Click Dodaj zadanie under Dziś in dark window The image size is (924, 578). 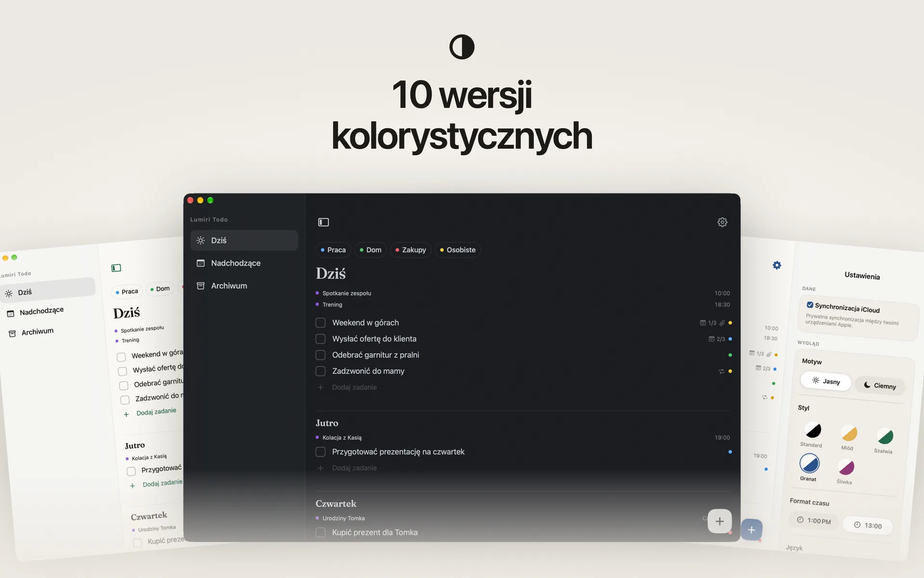(x=354, y=387)
